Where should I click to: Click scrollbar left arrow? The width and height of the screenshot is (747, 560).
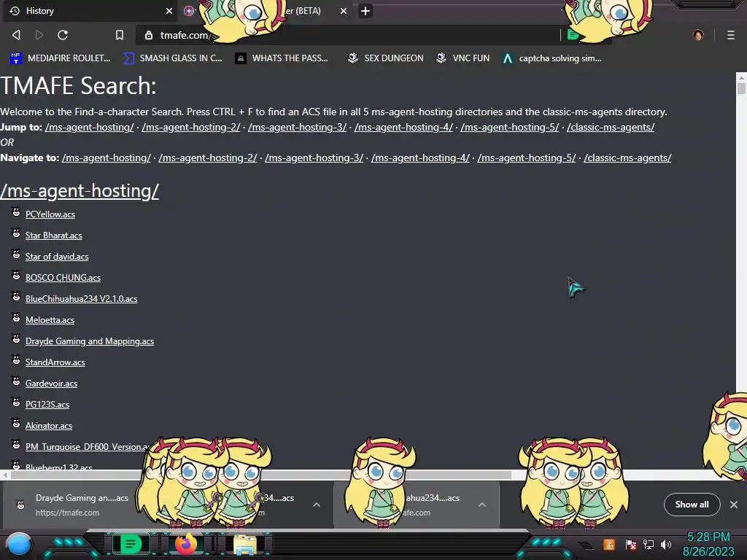pyautogui.click(x=5, y=475)
